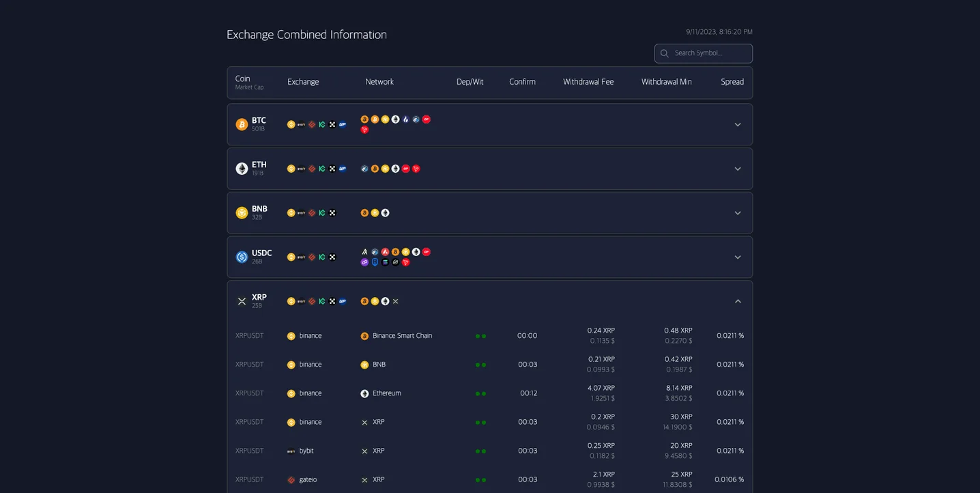
Task: Expand the USDC row details
Action: 738,257
